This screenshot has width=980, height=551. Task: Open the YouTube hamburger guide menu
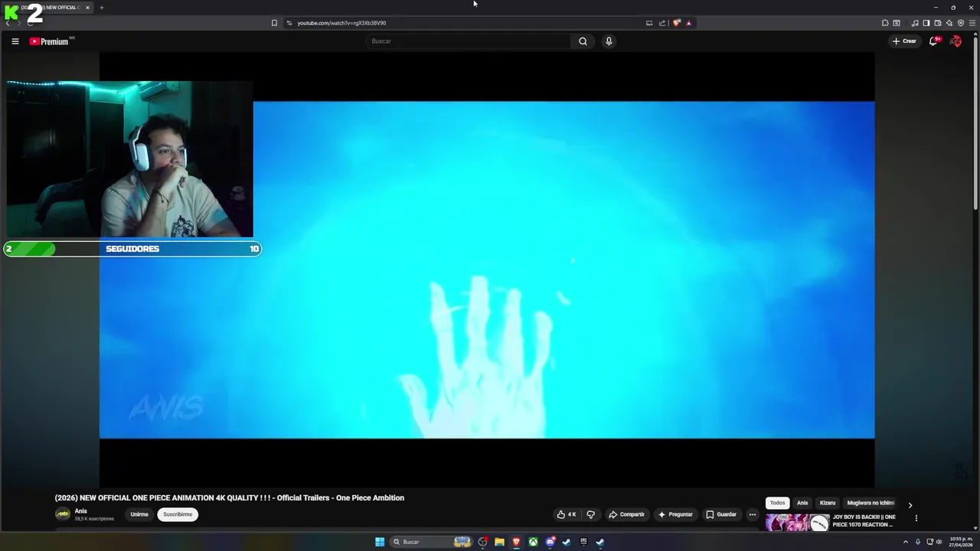coord(15,41)
